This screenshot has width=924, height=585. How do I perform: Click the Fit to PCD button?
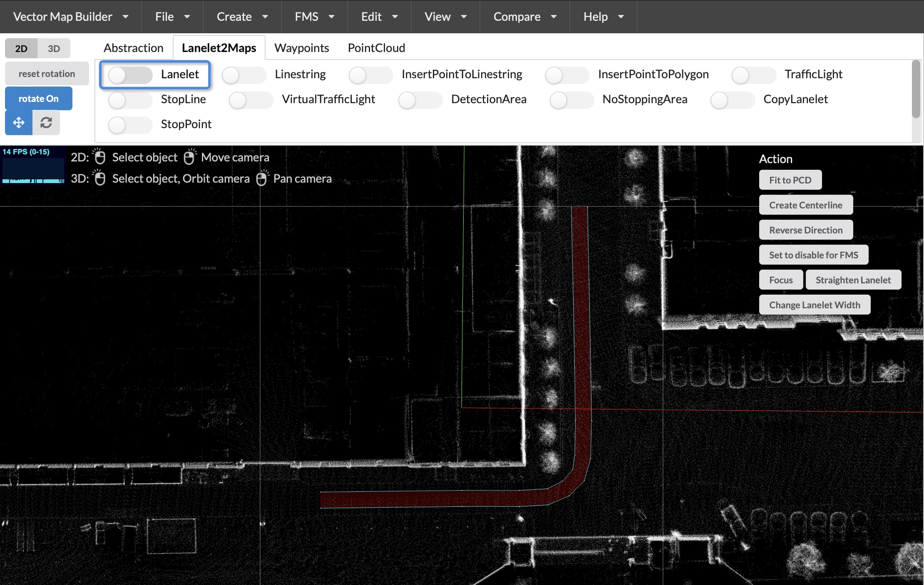coord(790,179)
